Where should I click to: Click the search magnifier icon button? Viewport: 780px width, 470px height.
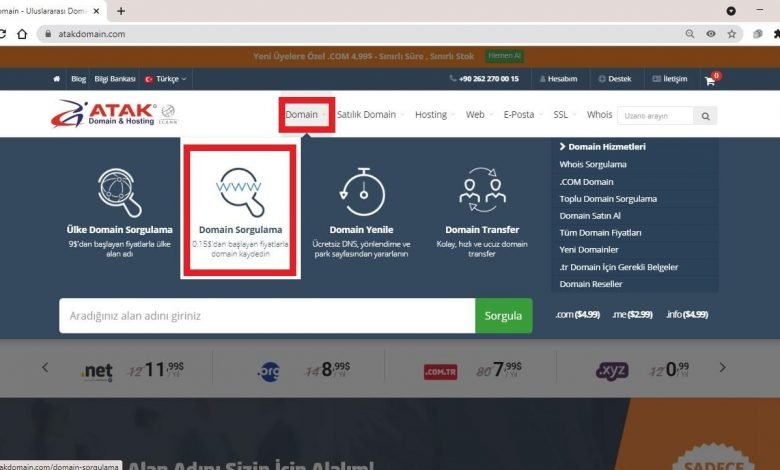(x=706, y=116)
